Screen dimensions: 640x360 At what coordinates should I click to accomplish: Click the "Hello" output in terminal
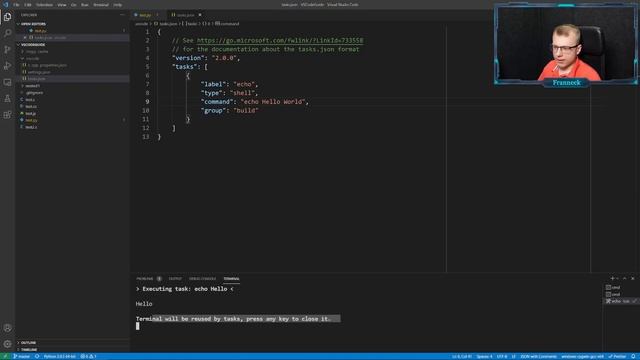[144, 304]
